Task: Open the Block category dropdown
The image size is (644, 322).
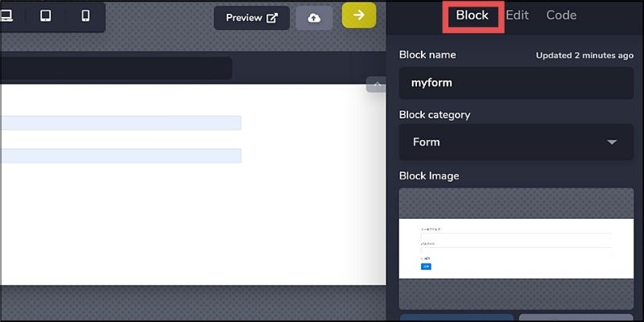Action: coord(516,142)
